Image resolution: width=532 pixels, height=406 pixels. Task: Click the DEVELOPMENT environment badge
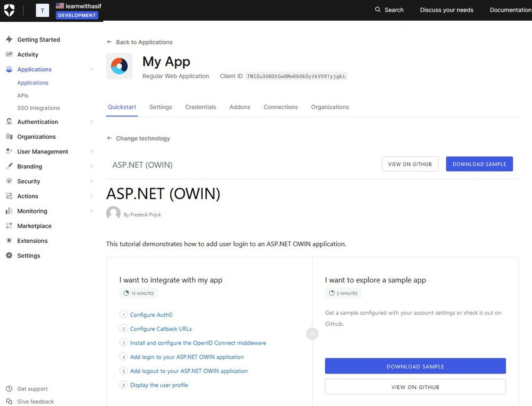click(77, 15)
